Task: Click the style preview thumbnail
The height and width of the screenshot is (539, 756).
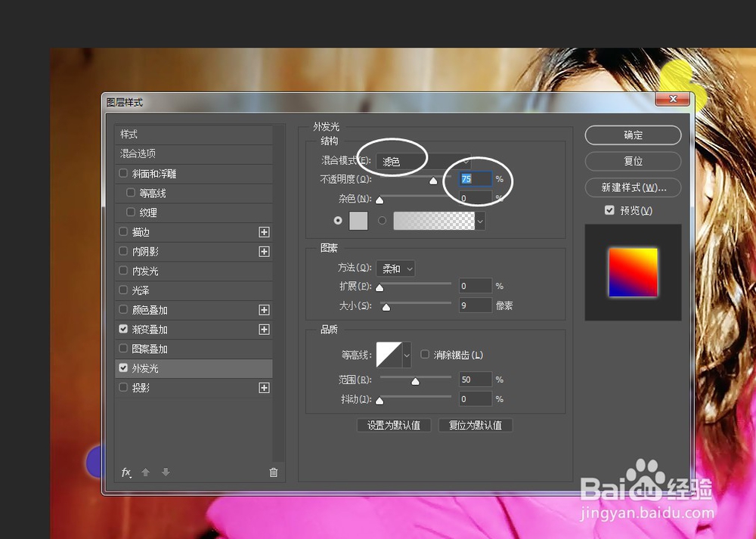Action: (x=633, y=272)
